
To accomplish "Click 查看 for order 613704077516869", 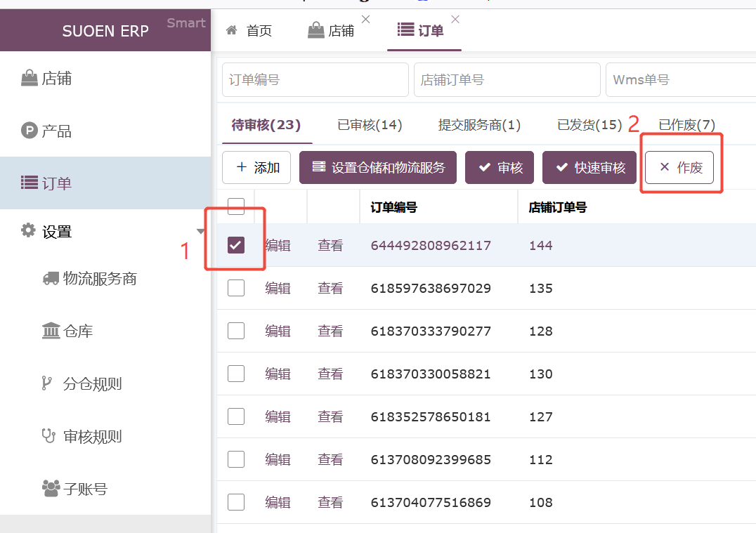I will click(x=330, y=503).
